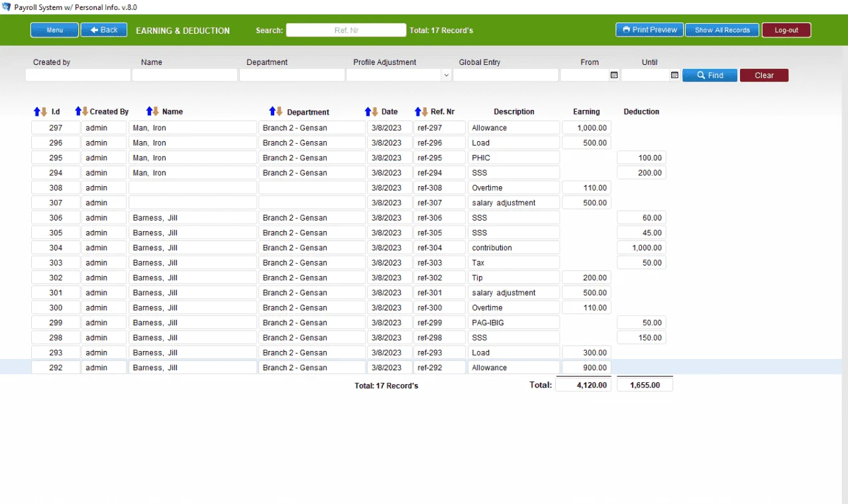Clear the filter fields
This screenshot has height=504, width=848.
pyautogui.click(x=764, y=76)
